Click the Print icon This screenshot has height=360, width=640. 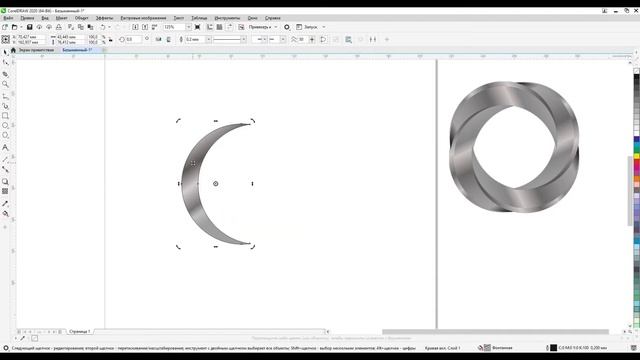coord(59,27)
